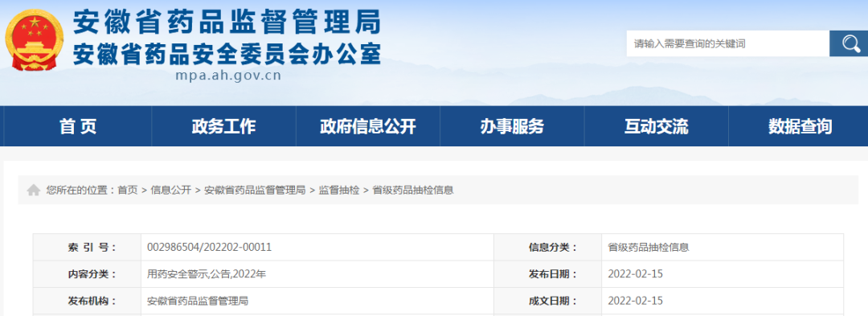Open the 数据查询 navigation menu
Screen dimensions: 868x316
pyautogui.click(x=800, y=127)
